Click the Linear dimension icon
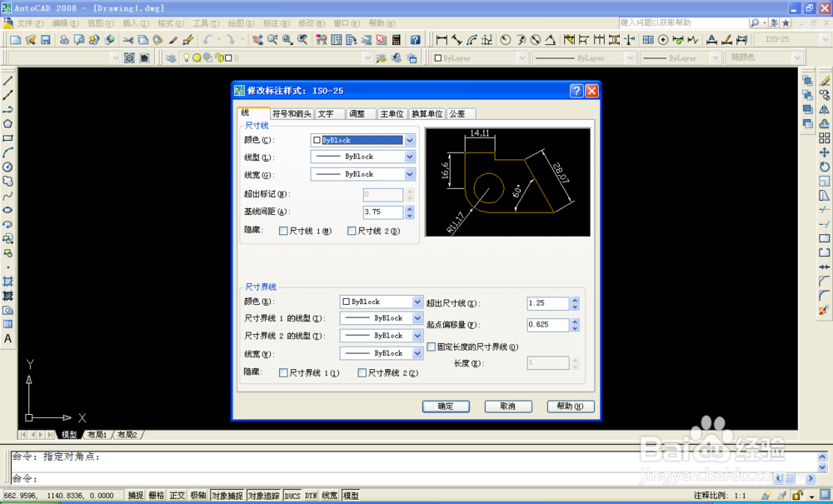The width and height of the screenshot is (833, 504). tap(441, 40)
